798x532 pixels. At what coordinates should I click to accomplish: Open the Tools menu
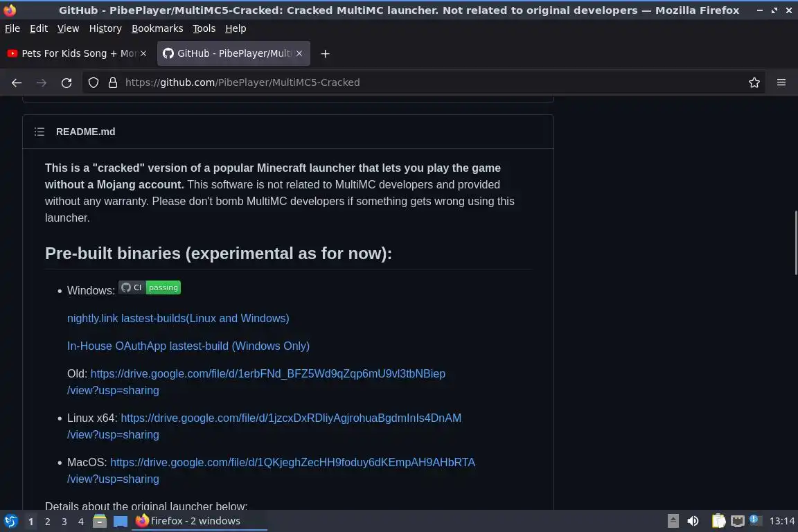(x=204, y=28)
